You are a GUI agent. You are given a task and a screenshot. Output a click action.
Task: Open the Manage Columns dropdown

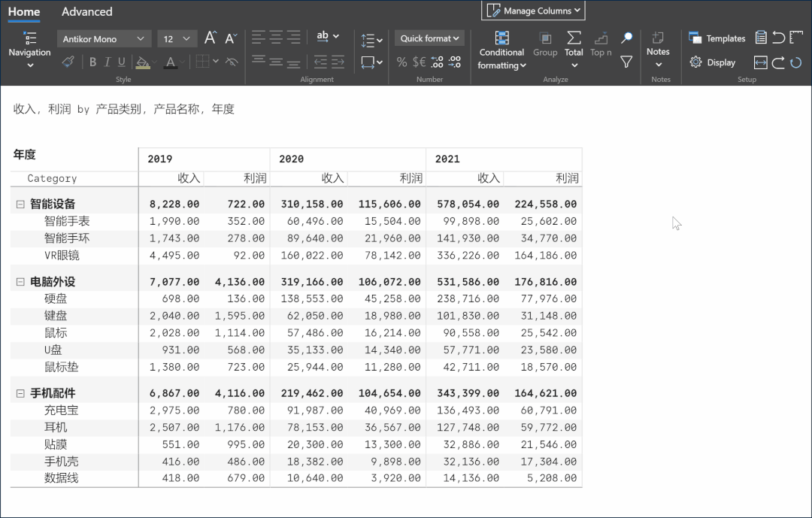point(533,11)
